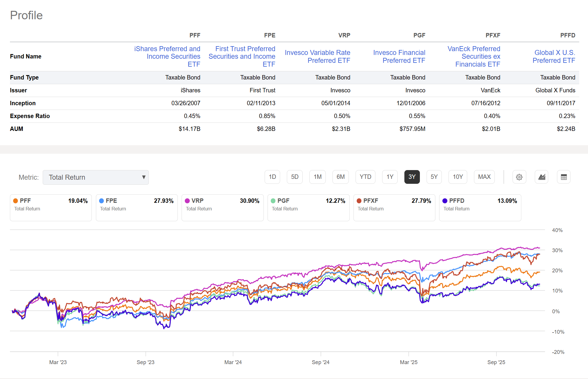Toggle the PFFD legend card
Viewport: 588px width, 379px height.
tap(480, 208)
